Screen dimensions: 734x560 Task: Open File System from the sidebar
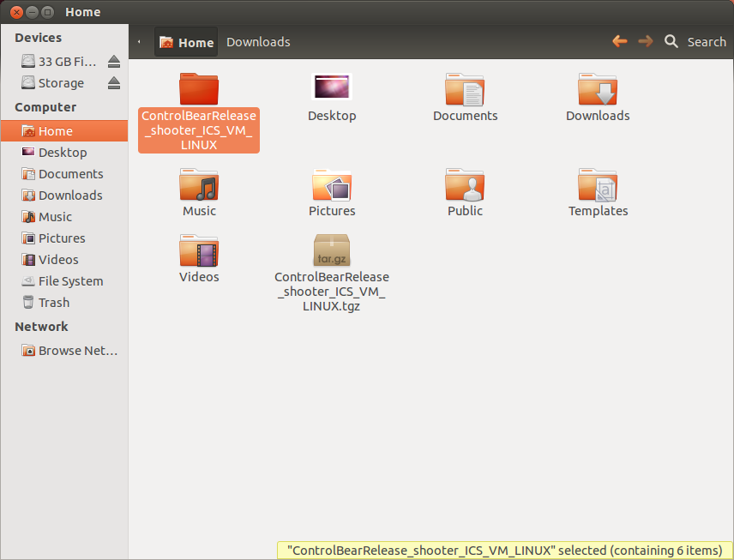coord(69,281)
